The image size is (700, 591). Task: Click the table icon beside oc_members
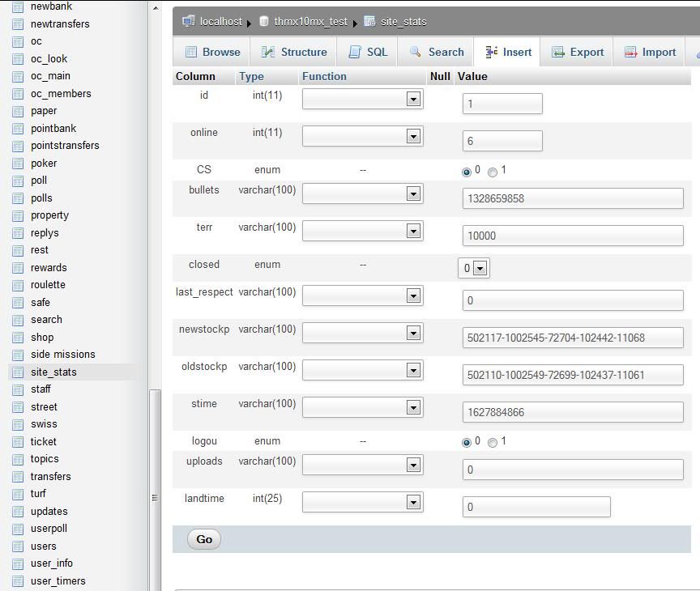click(18, 94)
